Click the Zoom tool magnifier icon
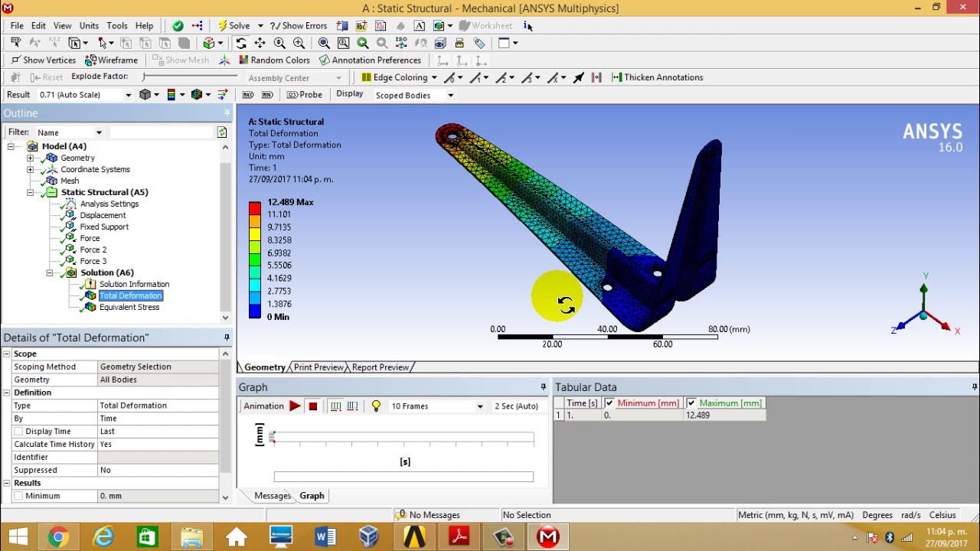This screenshot has height=551, width=980. click(279, 43)
